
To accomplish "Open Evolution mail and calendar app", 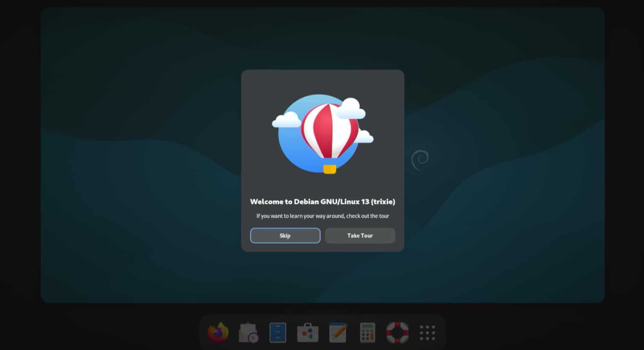I will tap(248, 333).
